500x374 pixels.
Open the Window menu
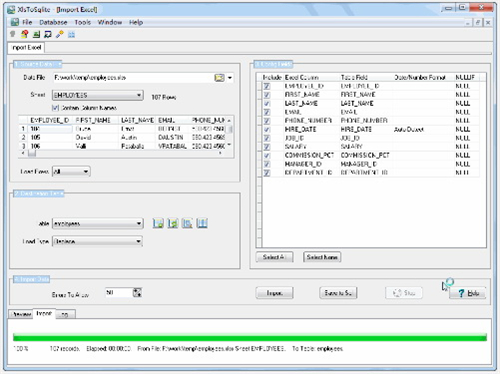pyautogui.click(x=110, y=22)
